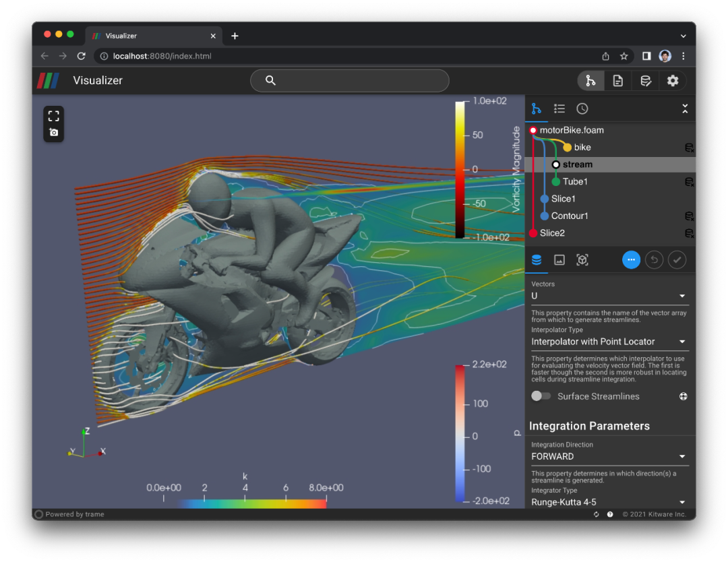This screenshot has width=728, height=562.
Task: Open the file browser from the top toolbar
Action: (617, 81)
